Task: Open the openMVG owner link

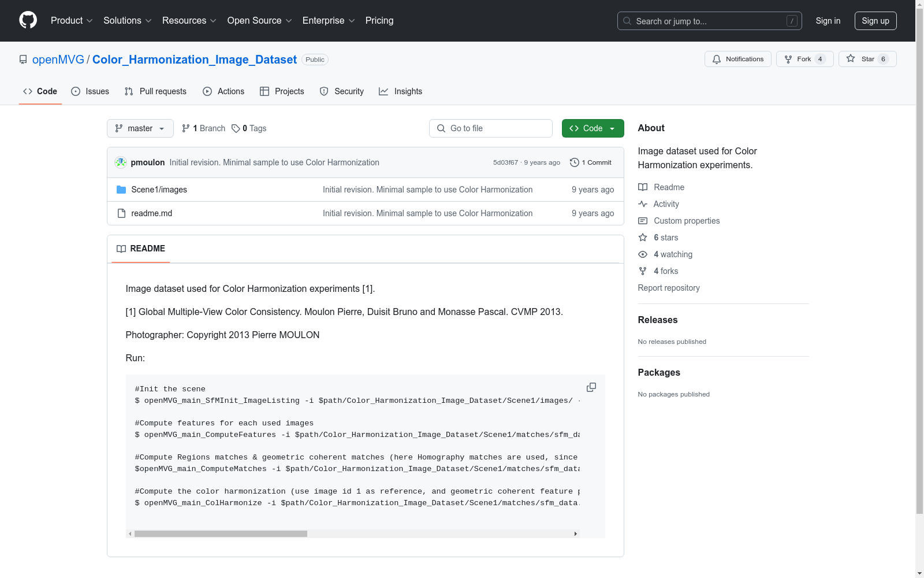Action: coord(58,60)
